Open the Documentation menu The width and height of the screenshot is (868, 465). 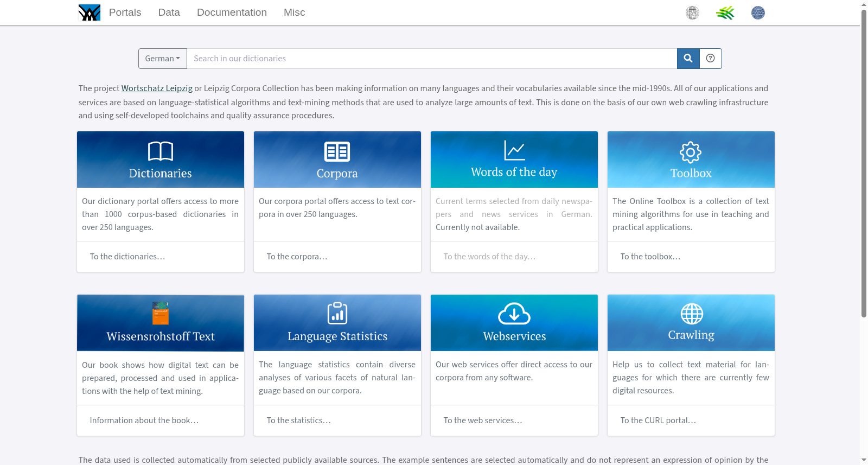[x=232, y=12]
